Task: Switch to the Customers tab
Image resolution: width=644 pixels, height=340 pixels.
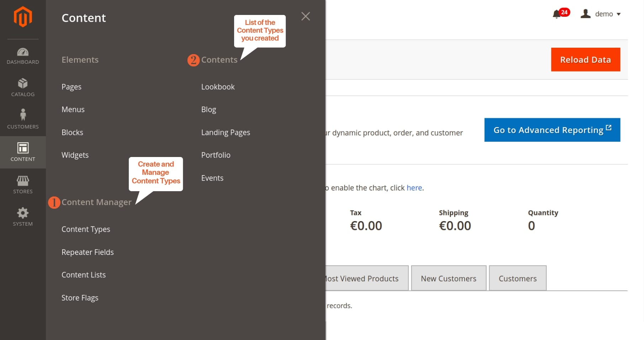Action: [x=517, y=278]
